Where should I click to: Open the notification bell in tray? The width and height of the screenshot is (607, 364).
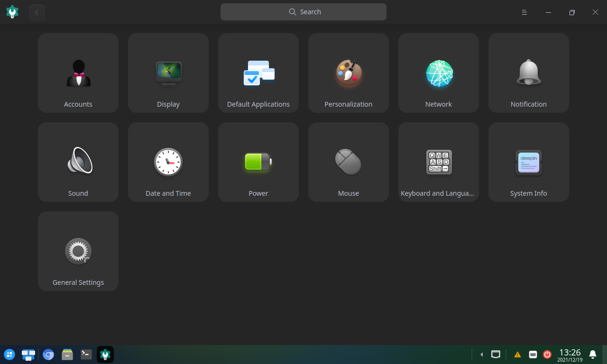pyautogui.click(x=593, y=355)
